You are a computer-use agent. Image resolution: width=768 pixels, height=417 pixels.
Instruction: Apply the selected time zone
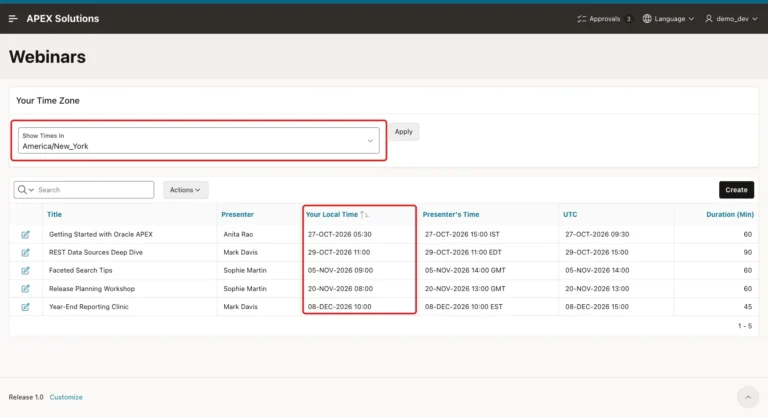(404, 132)
